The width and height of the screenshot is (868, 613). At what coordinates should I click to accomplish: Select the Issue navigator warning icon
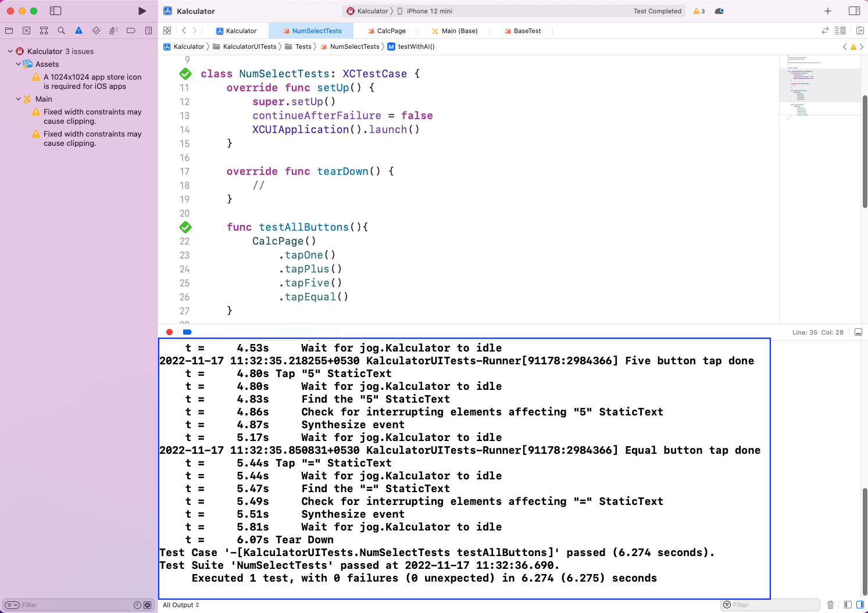coord(78,31)
